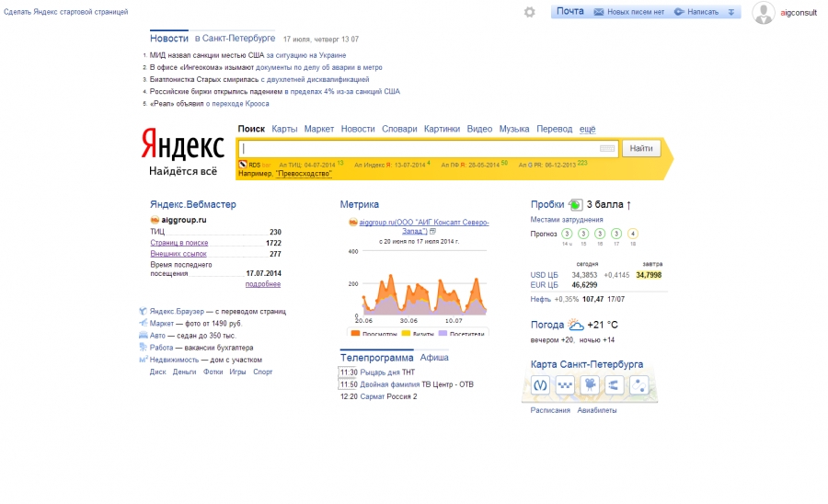Click the Яндекс logo
Viewport: 828px width, 504px height.
[183, 144]
